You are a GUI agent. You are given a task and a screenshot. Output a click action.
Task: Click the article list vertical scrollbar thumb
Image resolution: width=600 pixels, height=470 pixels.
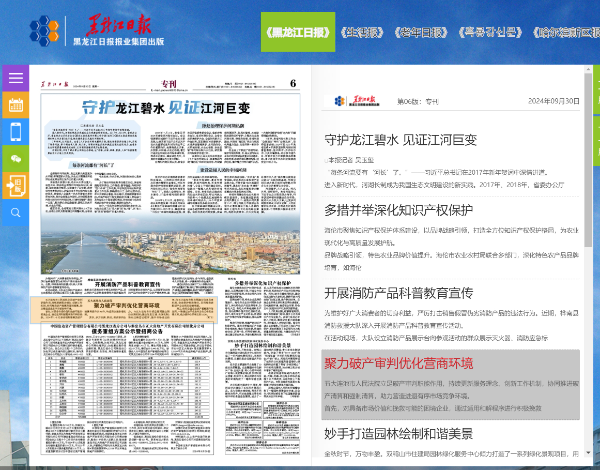588,160
